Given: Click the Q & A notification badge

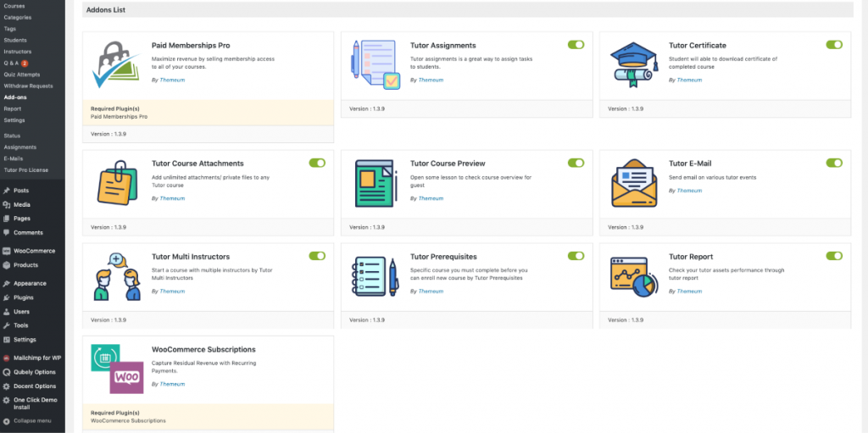Looking at the screenshot, I should 25,63.
